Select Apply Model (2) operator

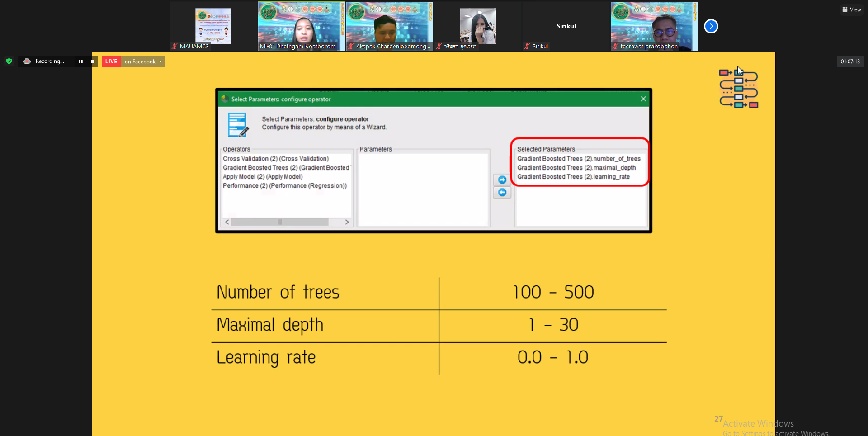click(263, 177)
